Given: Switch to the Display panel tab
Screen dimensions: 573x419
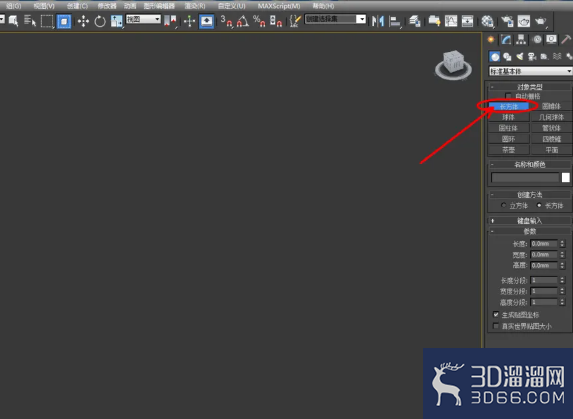Looking at the screenshot, I should 551,39.
